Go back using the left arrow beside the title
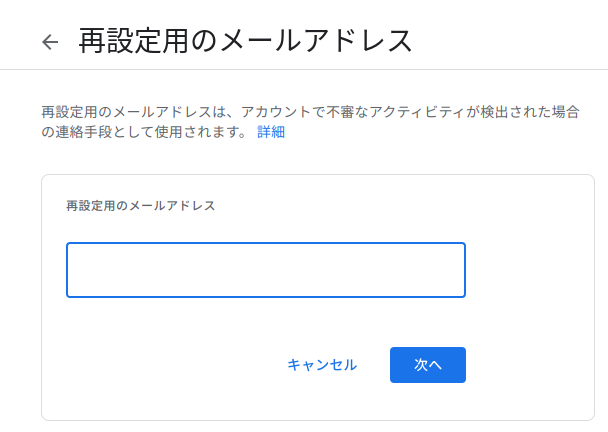This screenshot has height=432, width=608. click(50, 42)
